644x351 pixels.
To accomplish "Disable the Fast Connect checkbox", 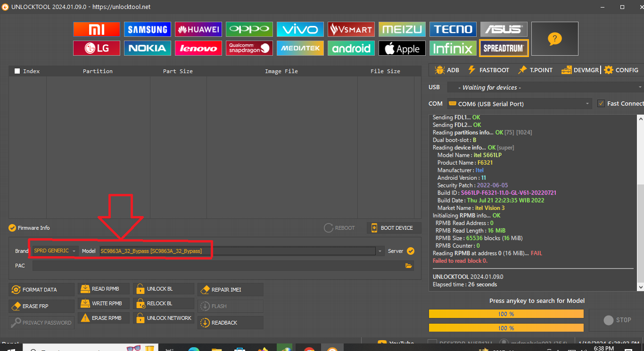I will pos(601,104).
